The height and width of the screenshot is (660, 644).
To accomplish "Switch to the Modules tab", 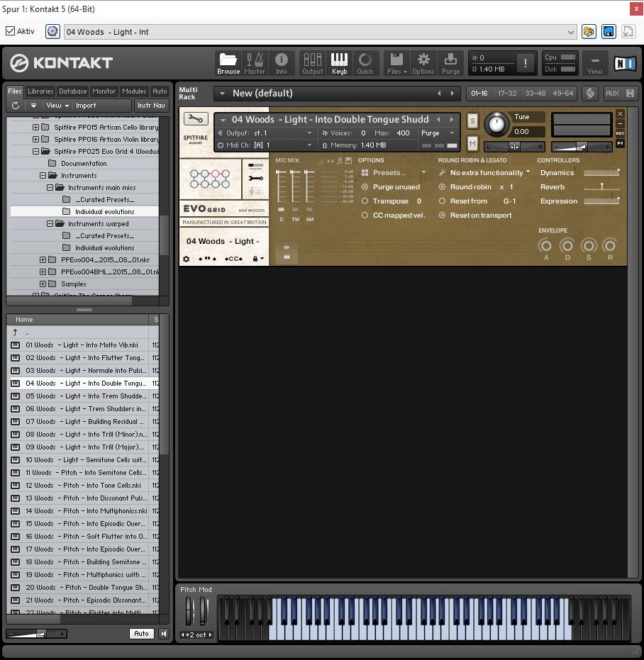I will (134, 91).
